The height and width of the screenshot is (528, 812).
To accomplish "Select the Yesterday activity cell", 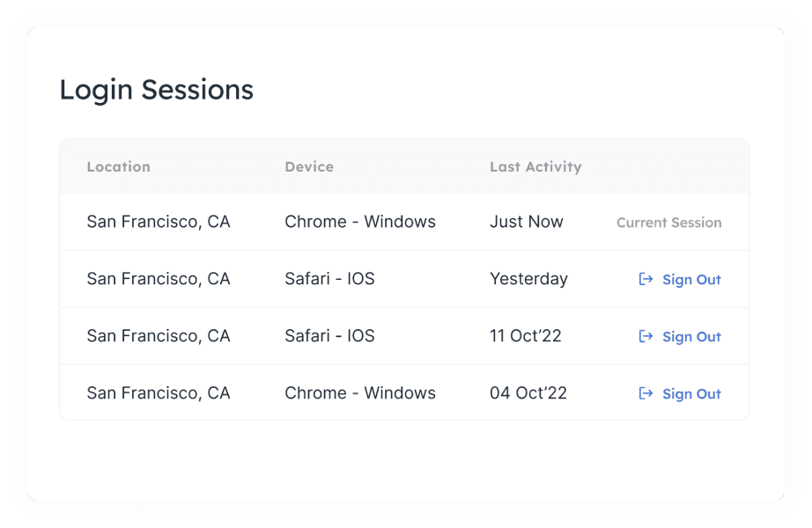I will click(528, 279).
